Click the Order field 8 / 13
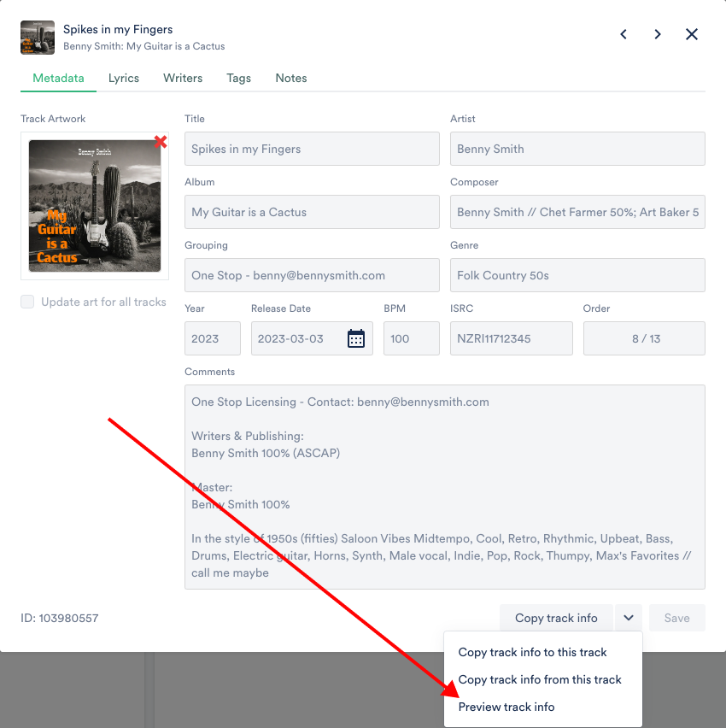This screenshot has height=728, width=726. tap(644, 338)
